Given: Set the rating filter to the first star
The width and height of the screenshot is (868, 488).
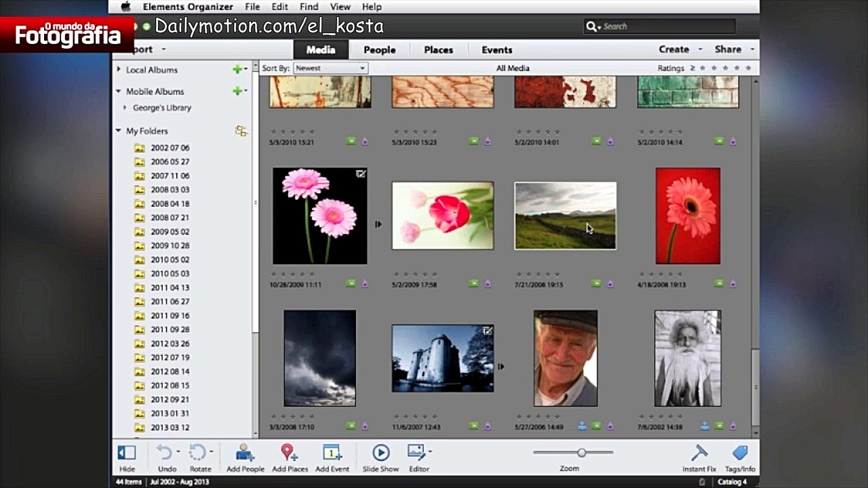Looking at the screenshot, I should tap(703, 68).
